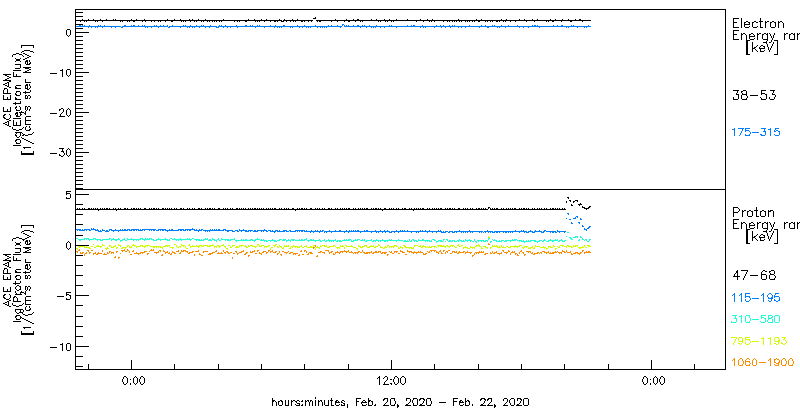Viewport: 800px width, 410px height.
Task: Click the -10 tick label on electron flux axis
Action: pos(61,72)
